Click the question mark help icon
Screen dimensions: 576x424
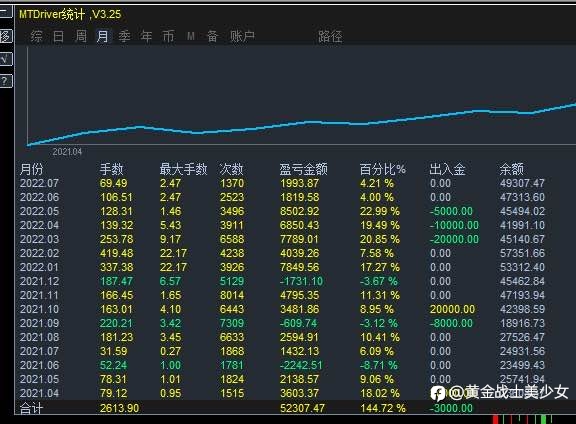[x=6, y=81]
